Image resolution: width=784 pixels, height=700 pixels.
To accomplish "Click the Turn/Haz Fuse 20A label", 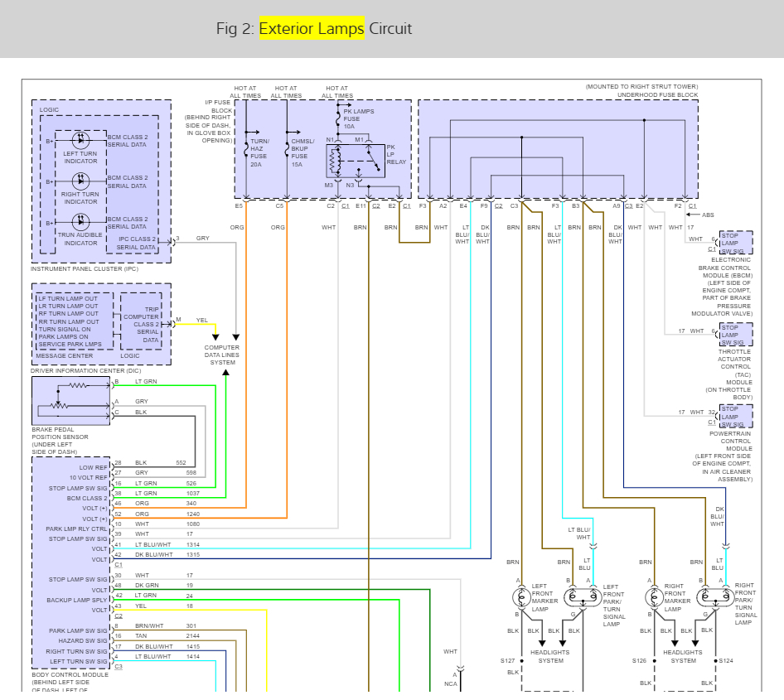I will (259, 152).
